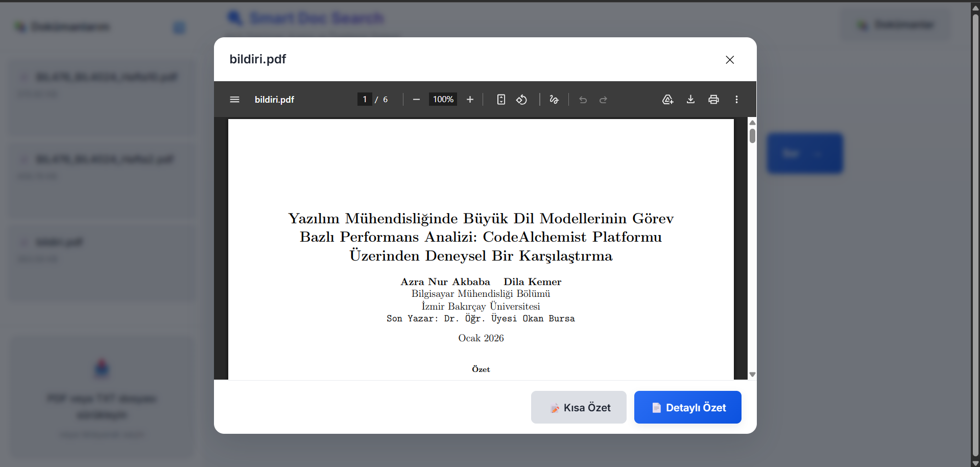Open the PDF sidebar menu icon

[234, 100]
